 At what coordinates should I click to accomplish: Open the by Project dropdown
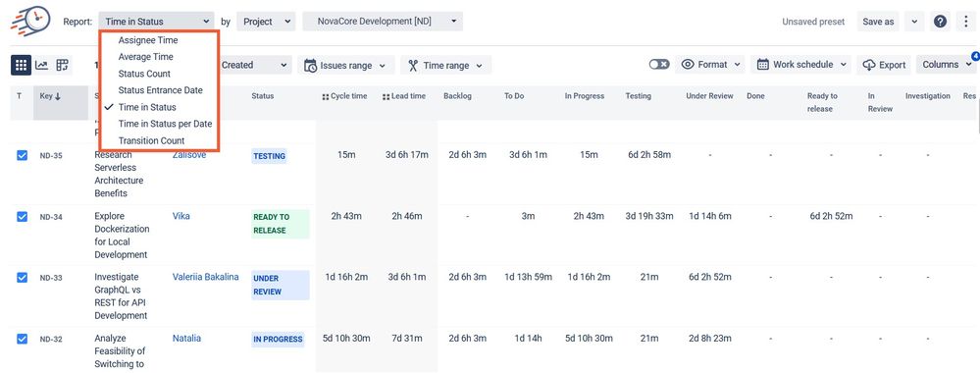[x=266, y=22]
